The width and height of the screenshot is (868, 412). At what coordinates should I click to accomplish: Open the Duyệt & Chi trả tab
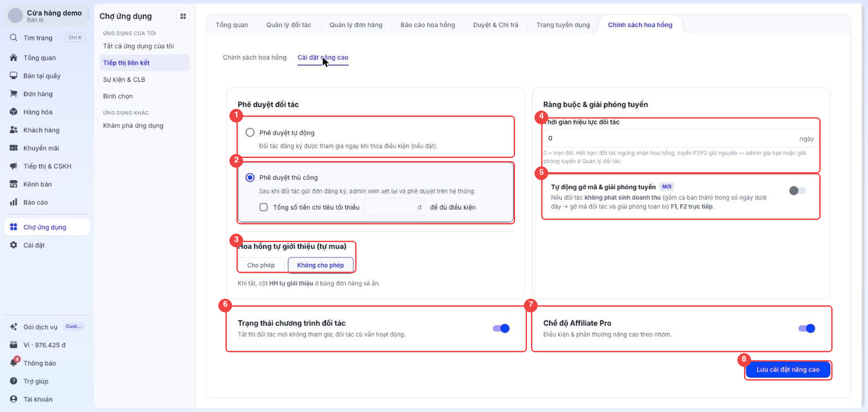(x=496, y=25)
